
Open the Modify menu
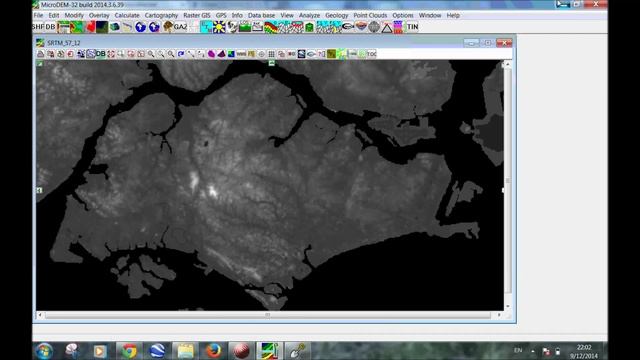[x=74, y=15]
